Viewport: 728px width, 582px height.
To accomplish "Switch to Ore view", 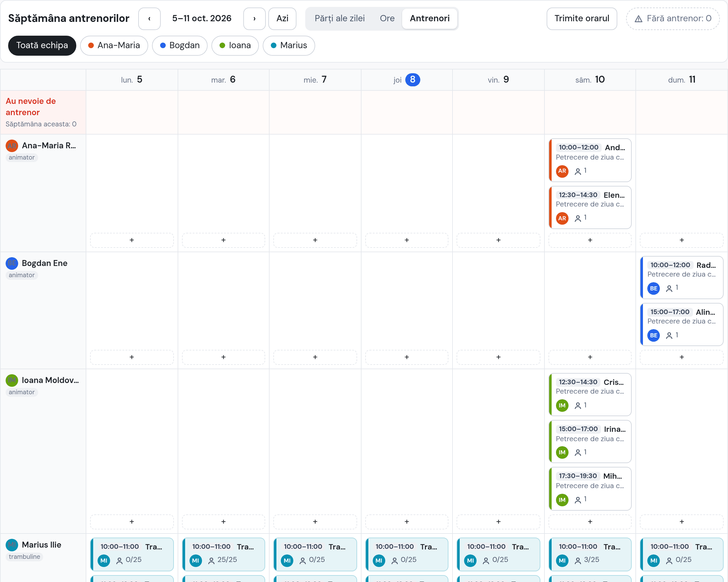I will pos(387,18).
